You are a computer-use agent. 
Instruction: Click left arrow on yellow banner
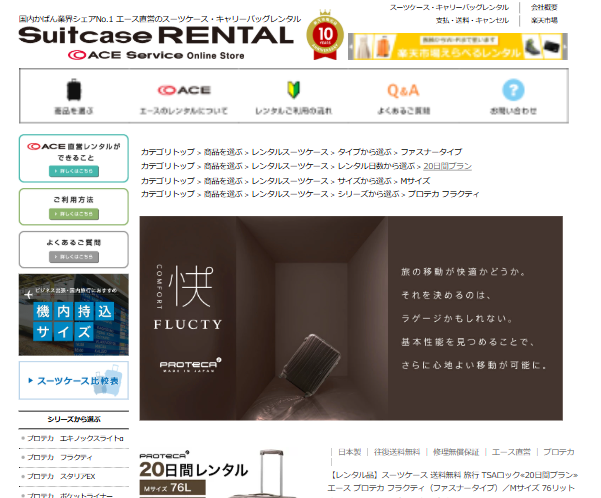pos(351,46)
